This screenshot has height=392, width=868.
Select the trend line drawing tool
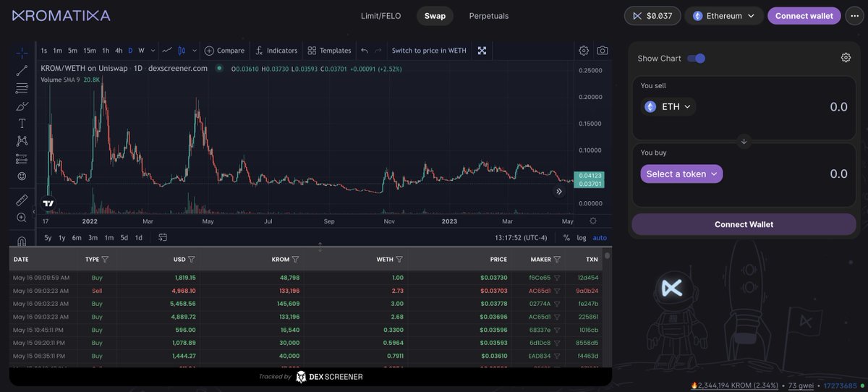(22, 71)
